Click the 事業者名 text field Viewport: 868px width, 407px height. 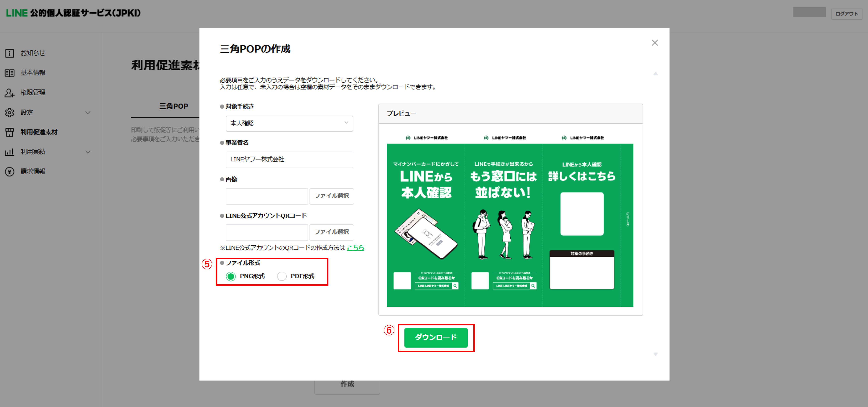[289, 160]
